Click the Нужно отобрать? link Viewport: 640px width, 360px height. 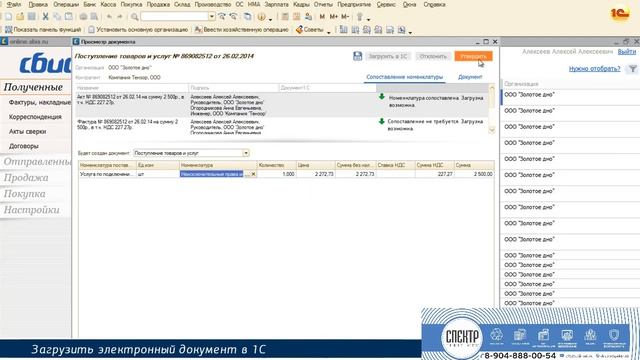coord(594,69)
